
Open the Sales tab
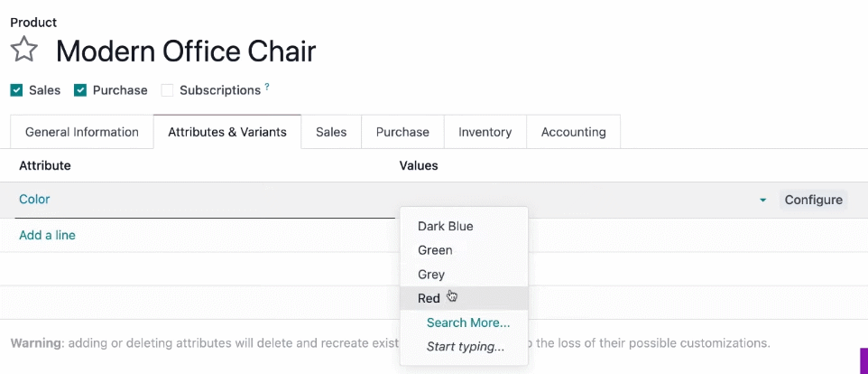pos(331,132)
